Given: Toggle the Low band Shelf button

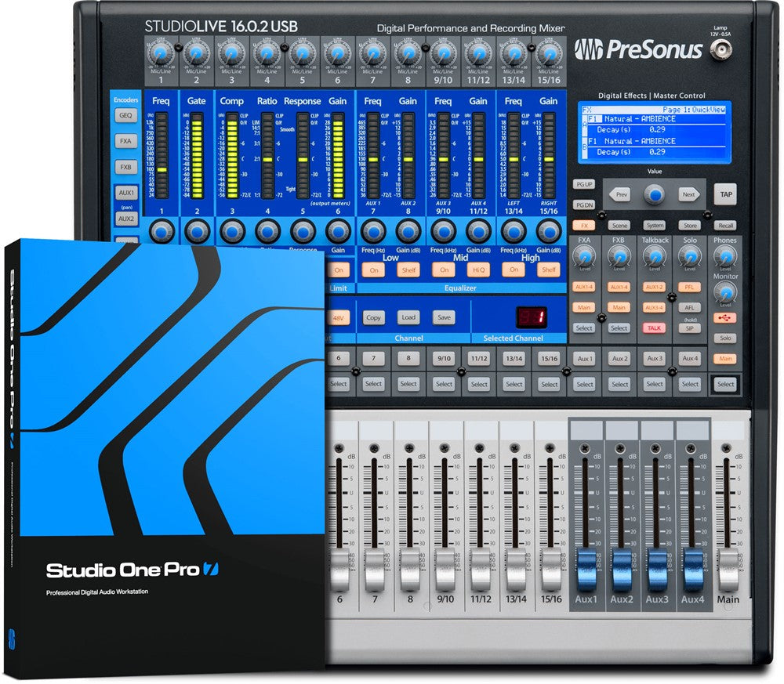Looking at the screenshot, I should click(408, 270).
